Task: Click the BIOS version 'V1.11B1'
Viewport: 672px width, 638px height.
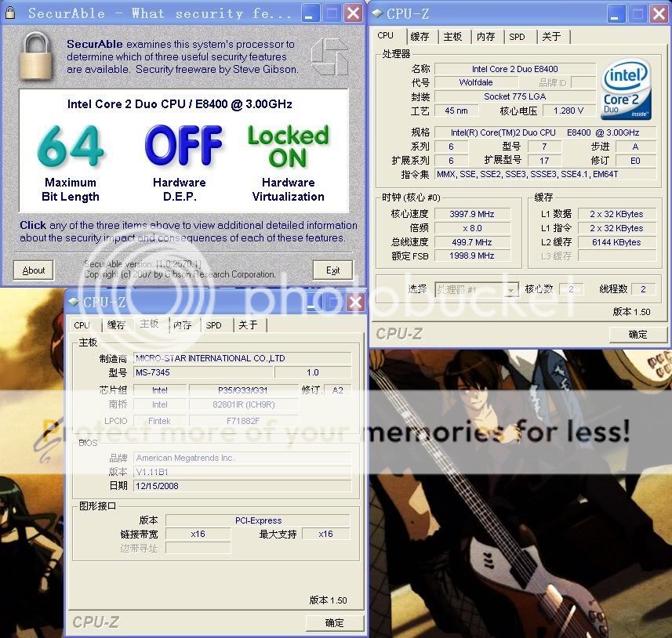Action: point(242,472)
